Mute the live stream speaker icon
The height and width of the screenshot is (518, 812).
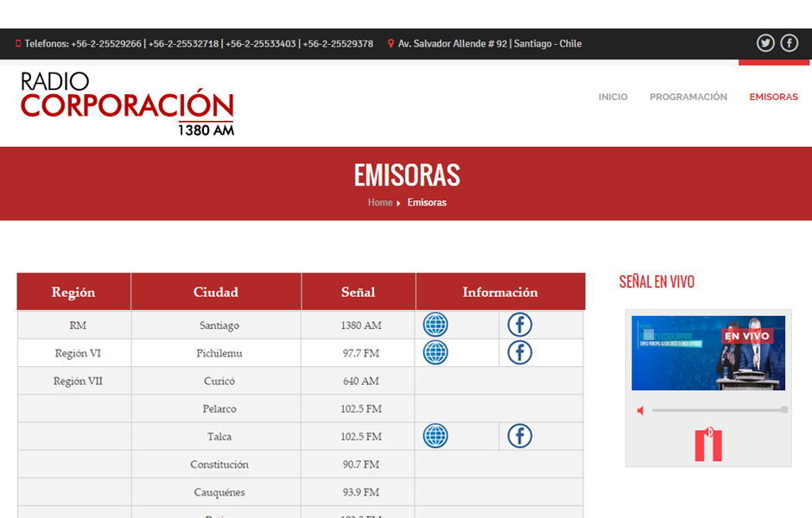(641, 410)
